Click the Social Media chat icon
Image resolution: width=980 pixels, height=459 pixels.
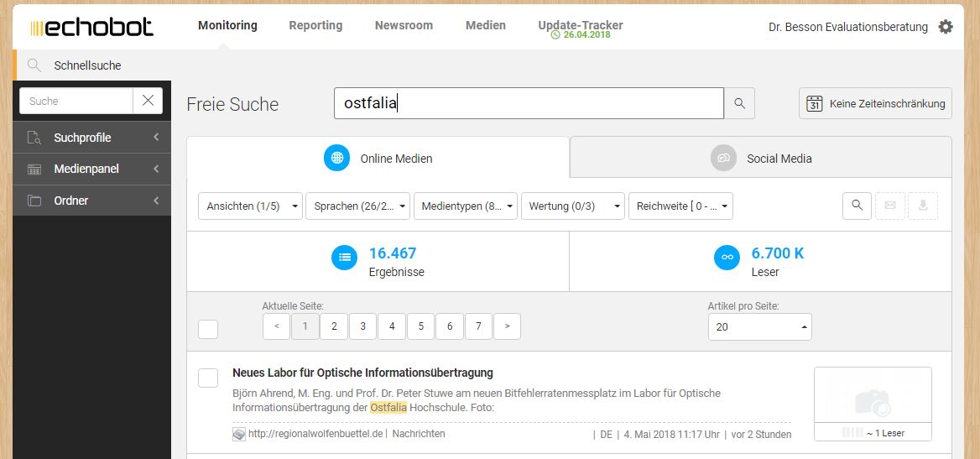(x=724, y=159)
